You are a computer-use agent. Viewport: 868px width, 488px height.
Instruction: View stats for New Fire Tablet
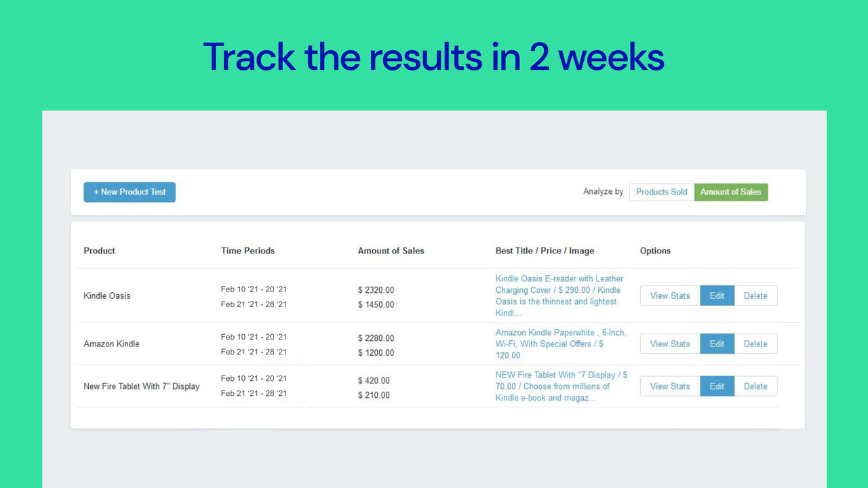669,386
